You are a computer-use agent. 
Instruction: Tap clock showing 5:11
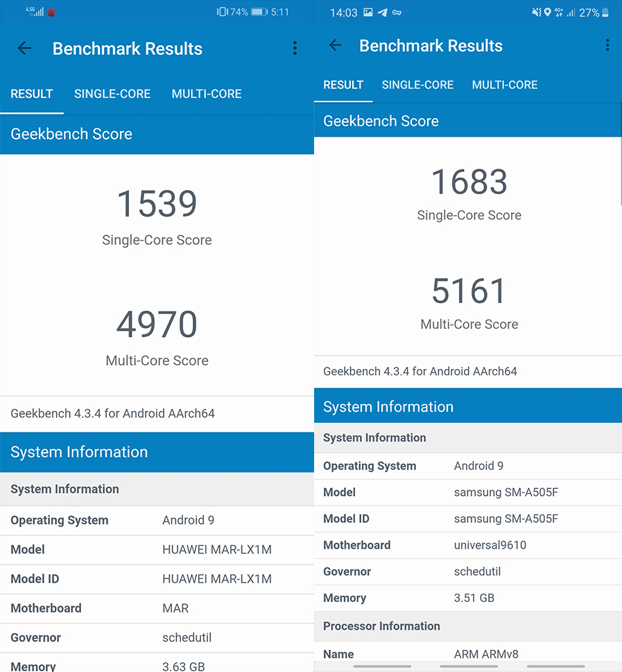pyautogui.click(x=280, y=12)
